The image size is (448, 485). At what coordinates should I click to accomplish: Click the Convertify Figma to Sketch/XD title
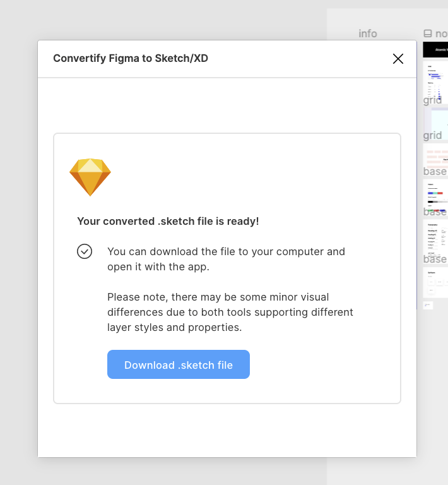point(131,59)
